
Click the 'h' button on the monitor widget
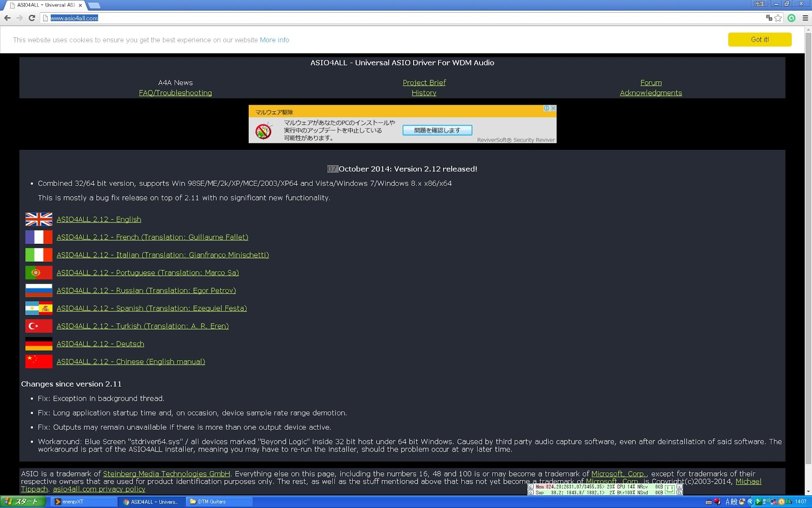(x=679, y=492)
